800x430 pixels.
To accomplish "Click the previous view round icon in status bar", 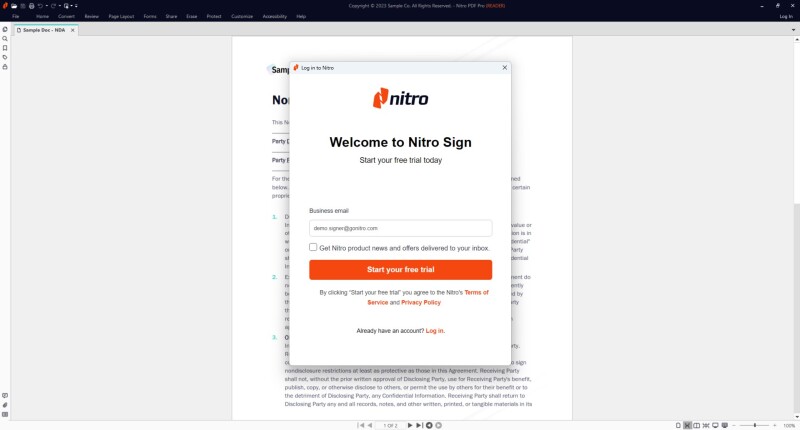I will pyautogui.click(x=429, y=425).
